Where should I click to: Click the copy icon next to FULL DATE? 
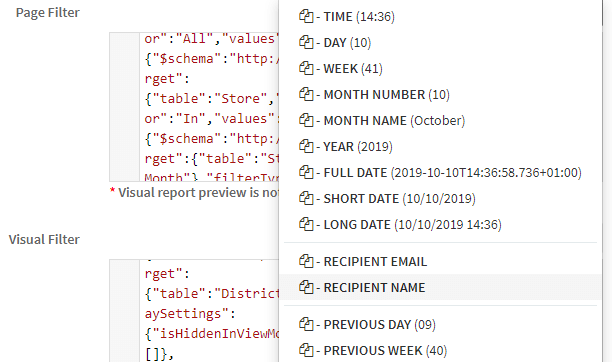click(x=306, y=172)
